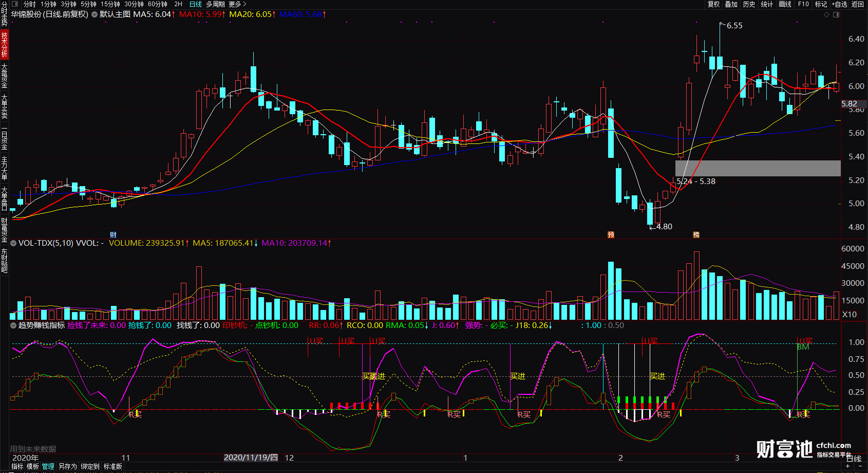Add the stock via +自选

839,4
